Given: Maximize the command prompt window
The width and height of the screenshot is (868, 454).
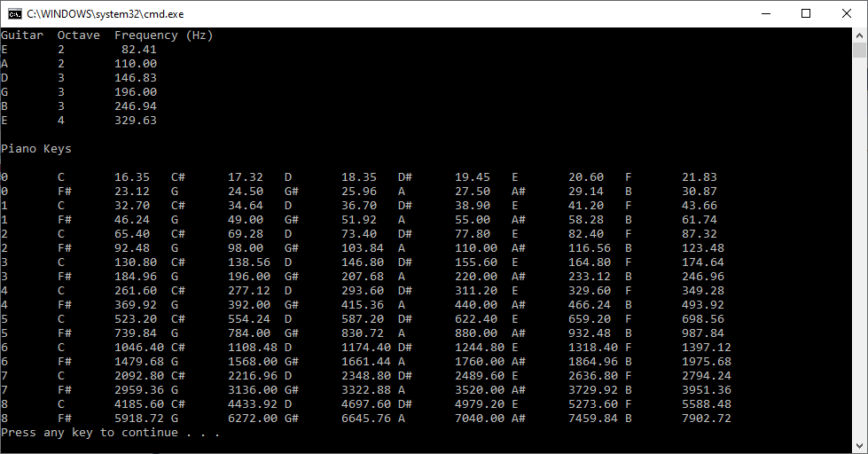Looking at the screenshot, I should click(x=806, y=13).
